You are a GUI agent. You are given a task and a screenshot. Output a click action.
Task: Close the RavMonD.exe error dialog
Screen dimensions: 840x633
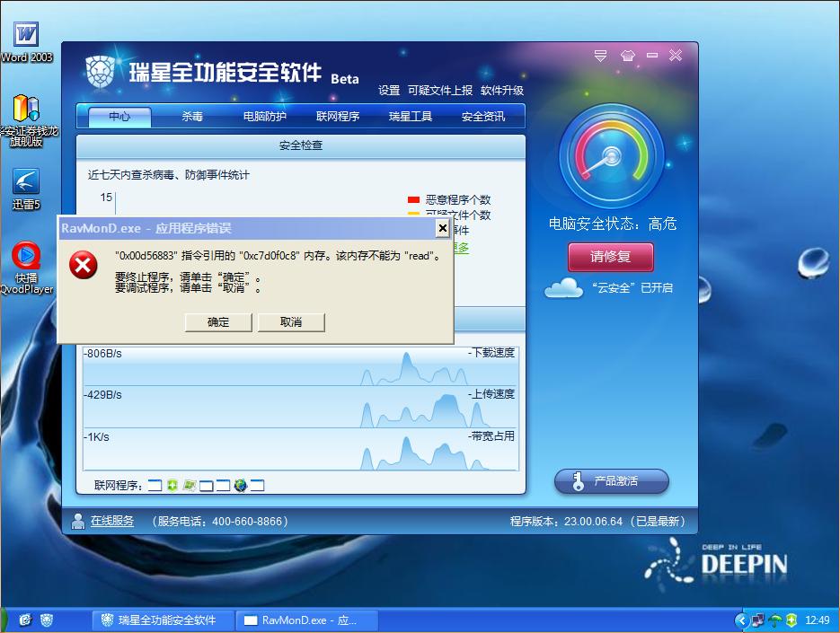coord(443,229)
